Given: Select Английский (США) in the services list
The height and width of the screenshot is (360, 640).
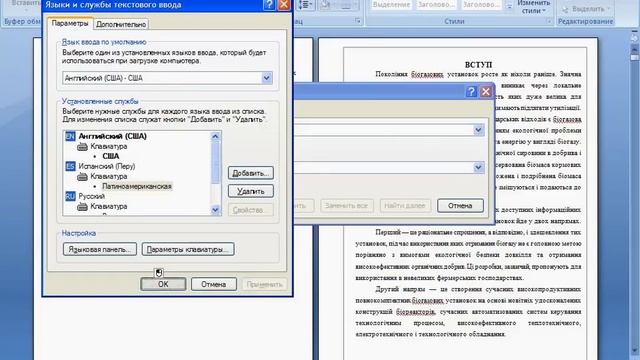Looking at the screenshot, I should (x=112, y=136).
